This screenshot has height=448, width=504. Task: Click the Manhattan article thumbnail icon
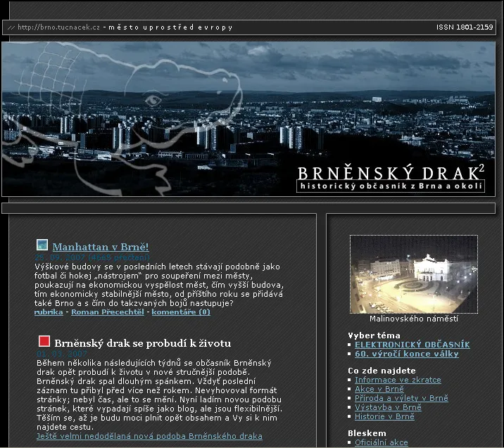coord(42,245)
